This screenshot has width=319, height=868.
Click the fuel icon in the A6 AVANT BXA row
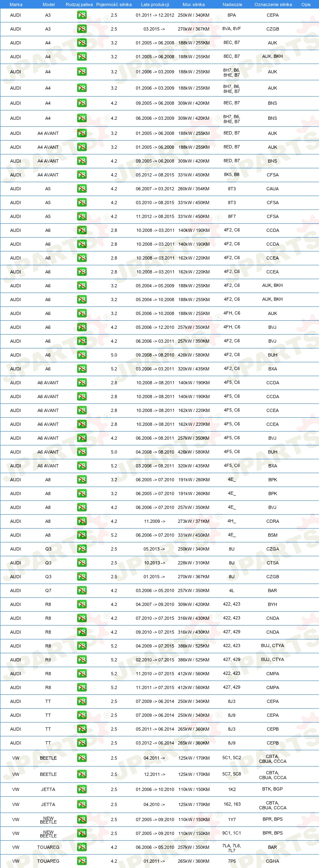tap(82, 466)
